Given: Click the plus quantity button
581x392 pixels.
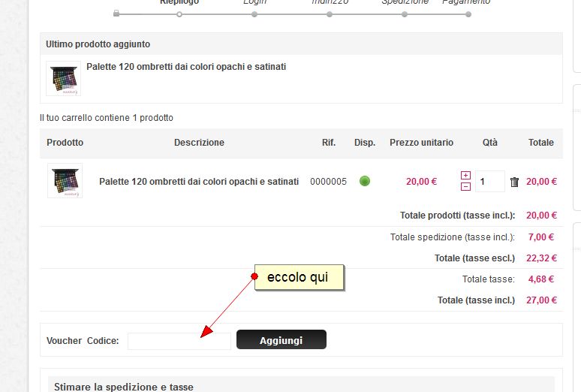Looking at the screenshot, I should point(465,176).
